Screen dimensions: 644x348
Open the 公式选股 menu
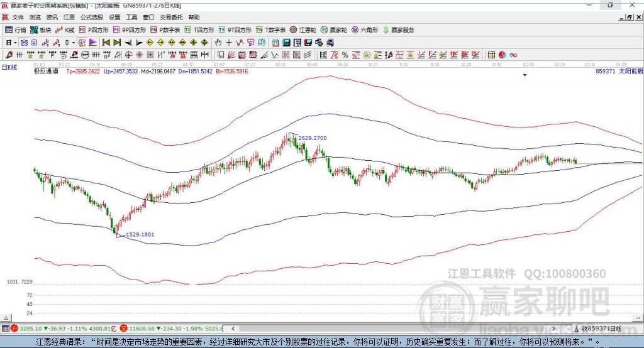click(x=92, y=17)
